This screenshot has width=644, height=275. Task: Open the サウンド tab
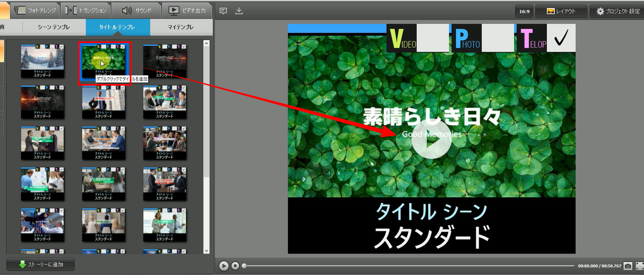coord(137,10)
